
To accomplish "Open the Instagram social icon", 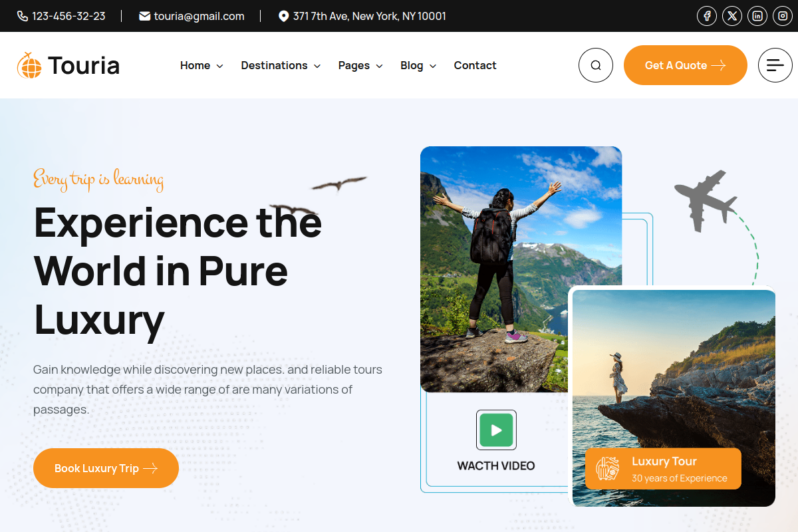I will (783, 16).
